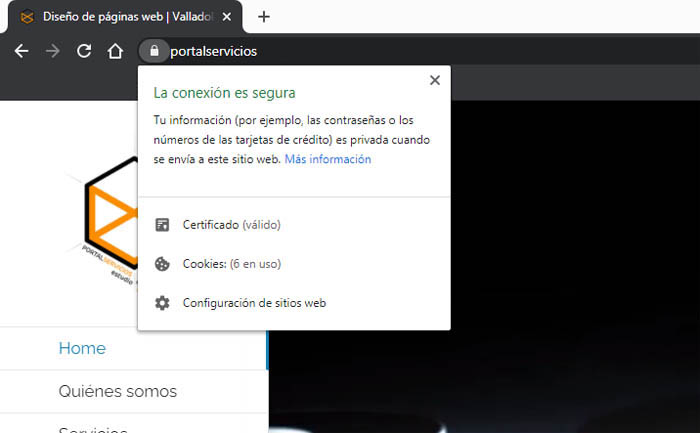Open a new tab with the plus button

pos(264,17)
